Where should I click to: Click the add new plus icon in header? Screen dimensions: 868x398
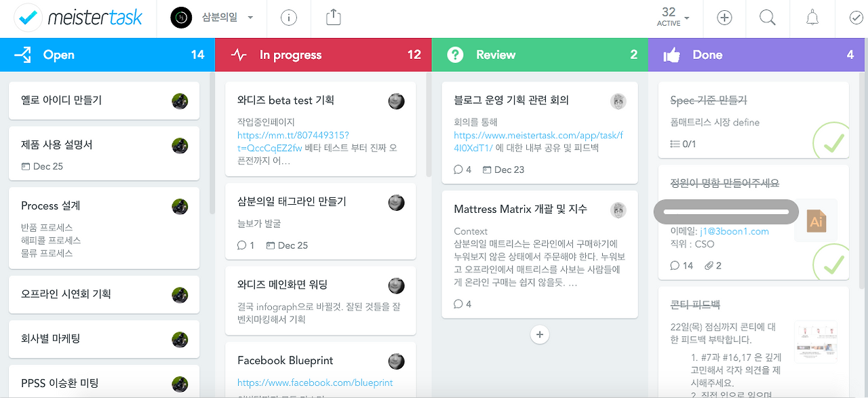click(724, 18)
